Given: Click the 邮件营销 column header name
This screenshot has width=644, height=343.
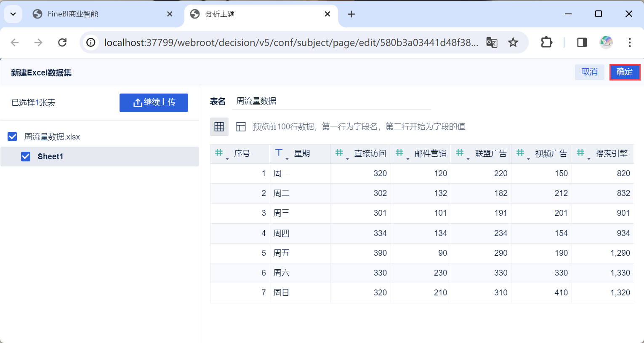Looking at the screenshot, I should (431, 153).
